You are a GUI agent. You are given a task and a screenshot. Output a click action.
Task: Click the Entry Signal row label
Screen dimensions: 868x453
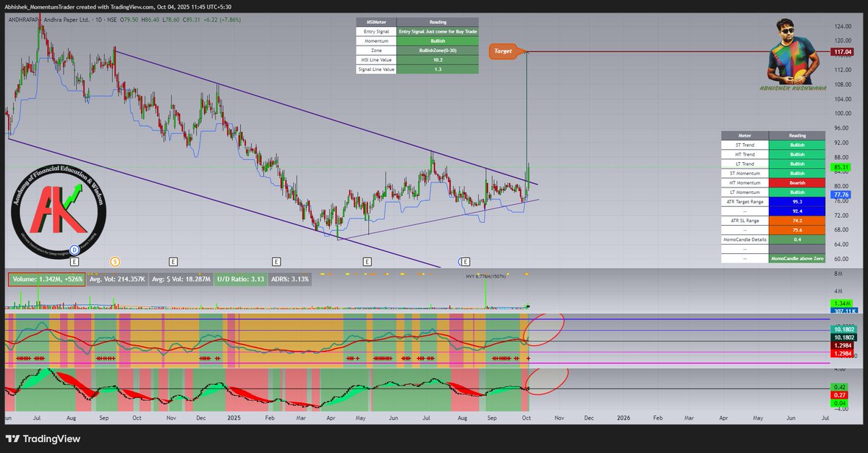pyautogui.click(x=376, y=32)
